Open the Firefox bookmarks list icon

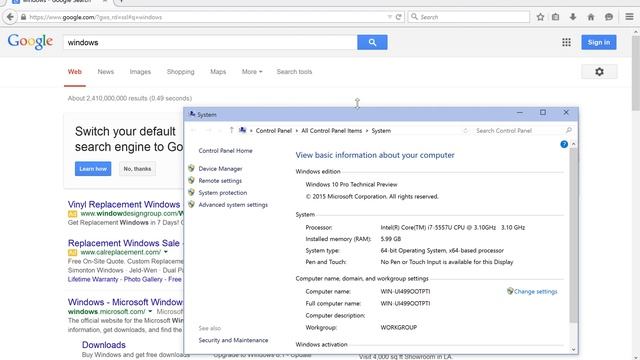556,17
